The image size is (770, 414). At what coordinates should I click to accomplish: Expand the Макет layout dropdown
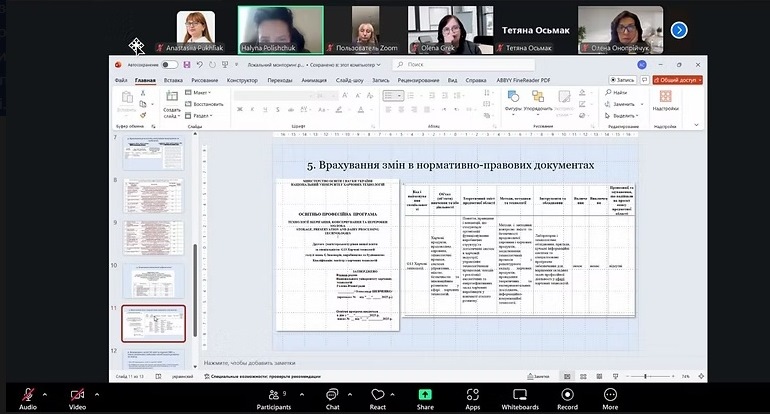click(202, 93)
